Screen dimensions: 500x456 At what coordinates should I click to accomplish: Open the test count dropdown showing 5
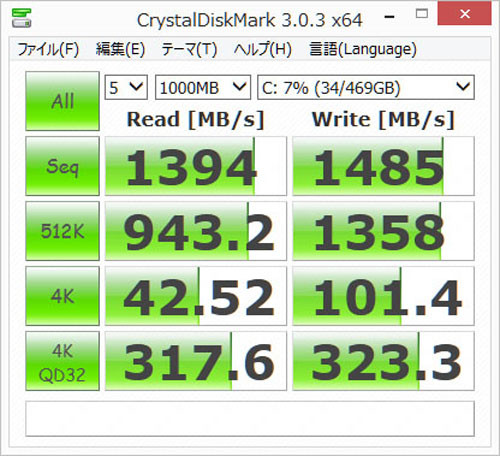(x=126, y=87)
